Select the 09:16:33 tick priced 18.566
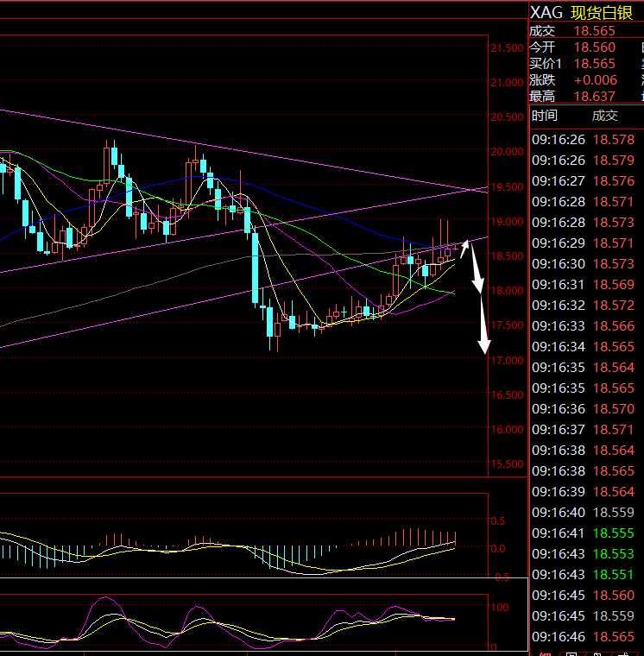This screenshot has height=656, width=644. [584, 326]
